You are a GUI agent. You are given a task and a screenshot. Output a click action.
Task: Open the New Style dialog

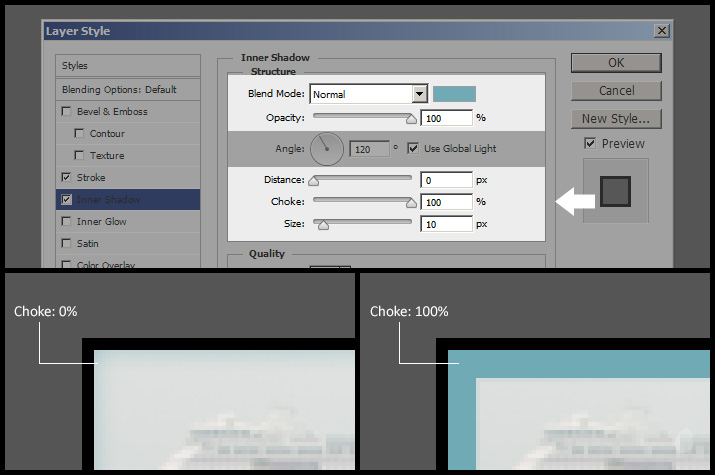coord(615,119)
